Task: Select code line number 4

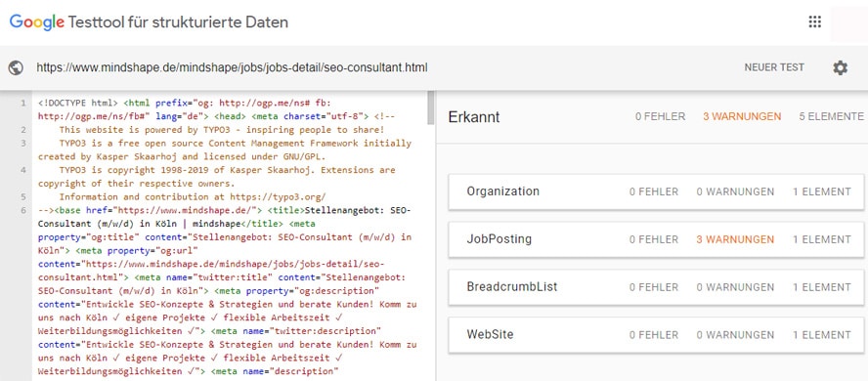Action: click(23, 170)
